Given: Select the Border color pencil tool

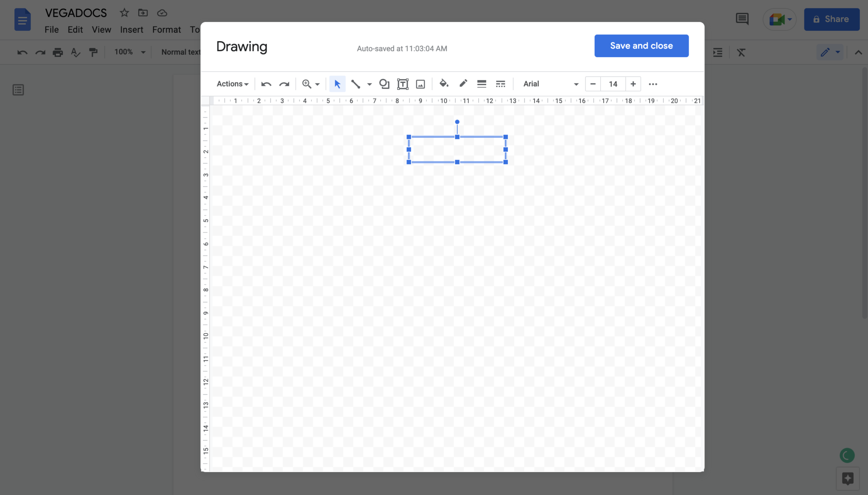Looking at the screenshot, I should click(x=462, y=84).
